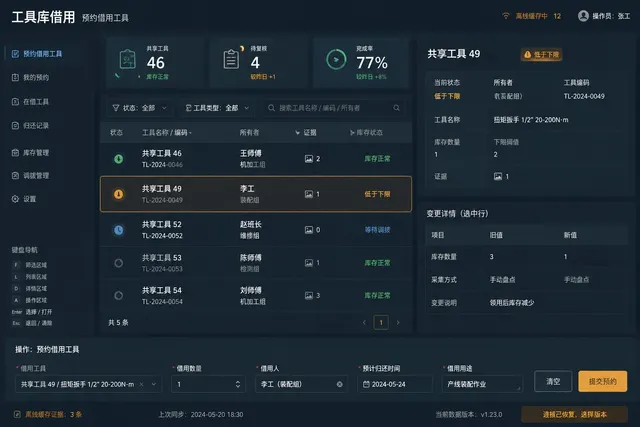Open 归还记录 sidebar item
Viewport: 640px width, 427px height.
pos(30,125)
